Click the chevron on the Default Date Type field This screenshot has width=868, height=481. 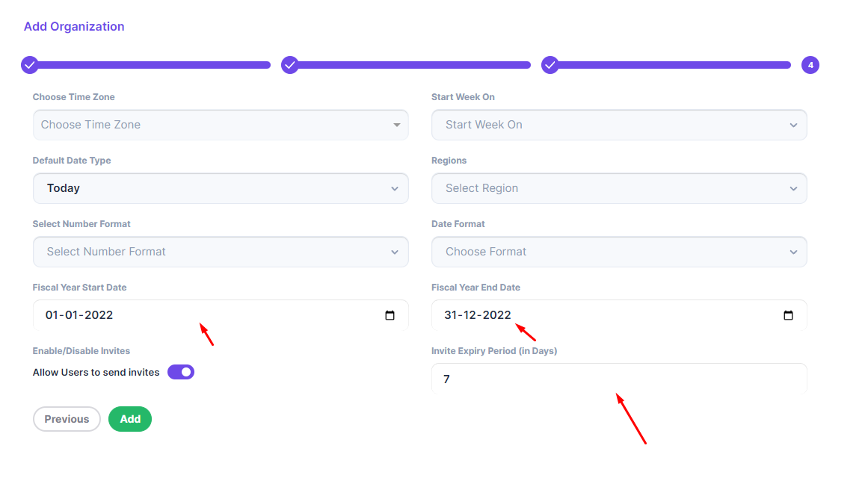tap(395, 188)
